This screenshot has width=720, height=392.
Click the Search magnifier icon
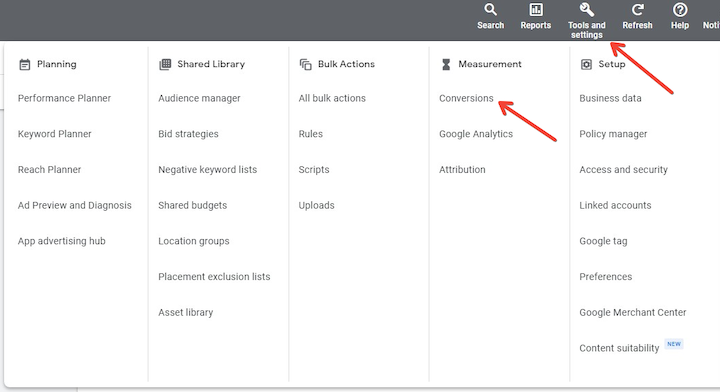click(x=490, y=10)
